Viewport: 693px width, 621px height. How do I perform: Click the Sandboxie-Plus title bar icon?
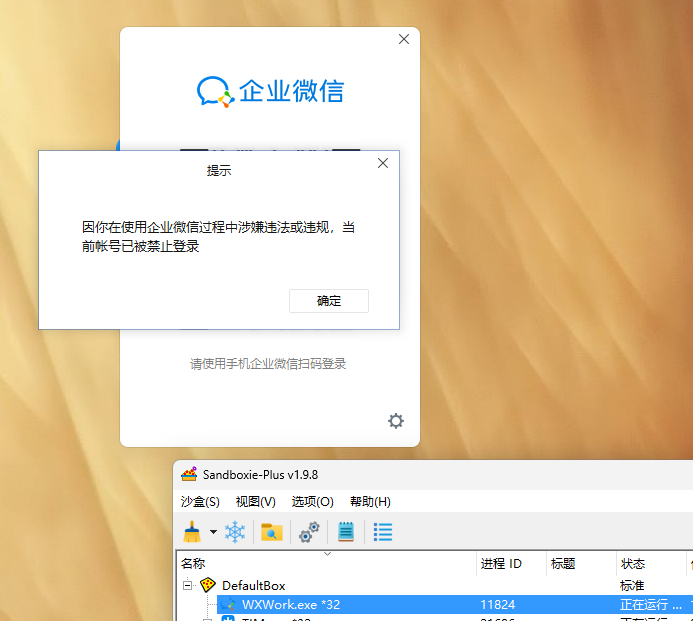[189, 474]
